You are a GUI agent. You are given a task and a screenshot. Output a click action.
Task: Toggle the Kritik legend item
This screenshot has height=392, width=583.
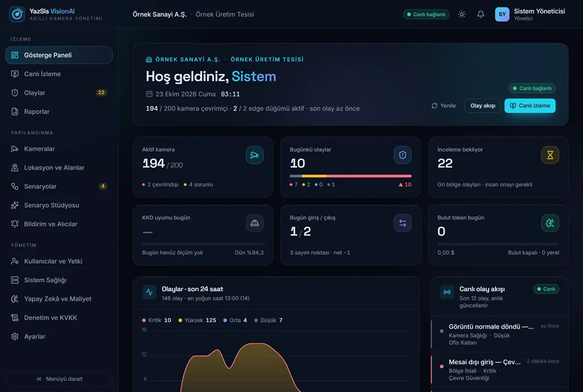coord(156,320)
